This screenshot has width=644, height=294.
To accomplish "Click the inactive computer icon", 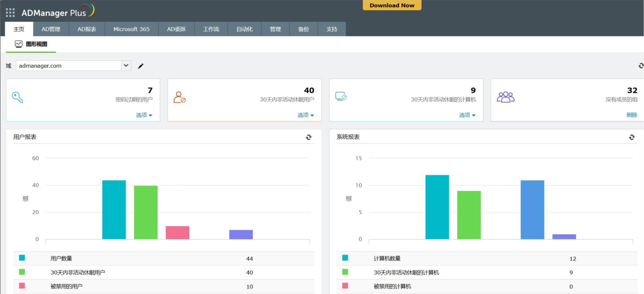I will pyautogui.click(x=341, y=96).
